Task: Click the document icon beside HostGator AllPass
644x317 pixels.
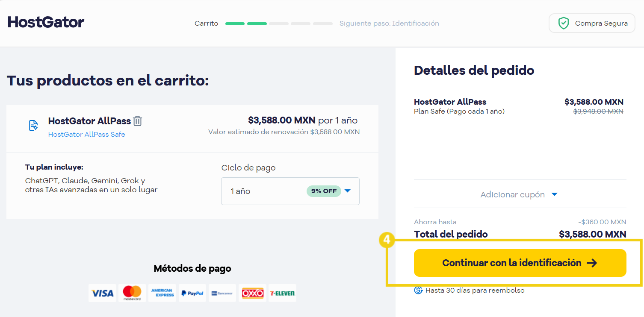Action: click(33, 126)
